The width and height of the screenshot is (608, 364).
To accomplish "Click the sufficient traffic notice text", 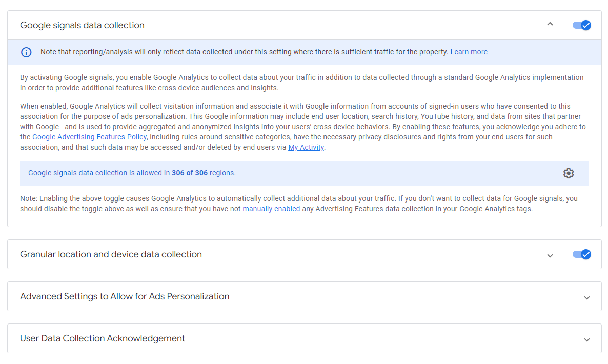I will click(244, 52).
